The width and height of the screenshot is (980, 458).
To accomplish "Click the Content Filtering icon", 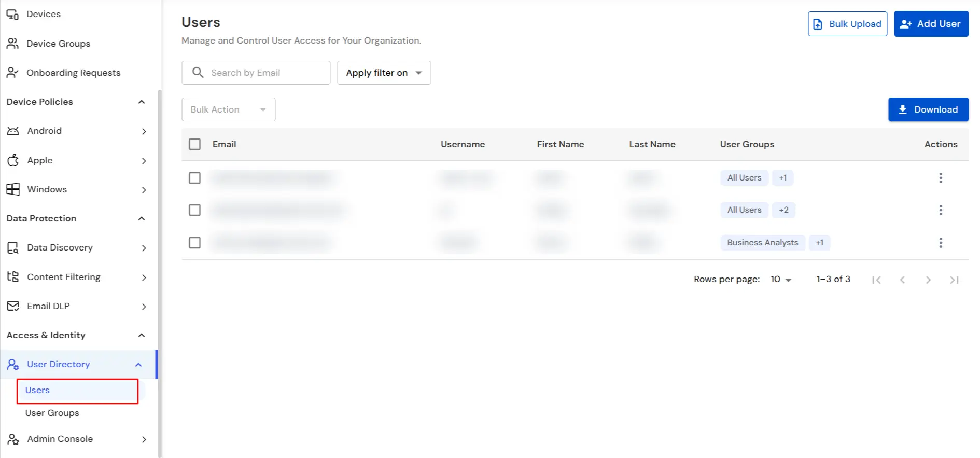I will (13, 277).
